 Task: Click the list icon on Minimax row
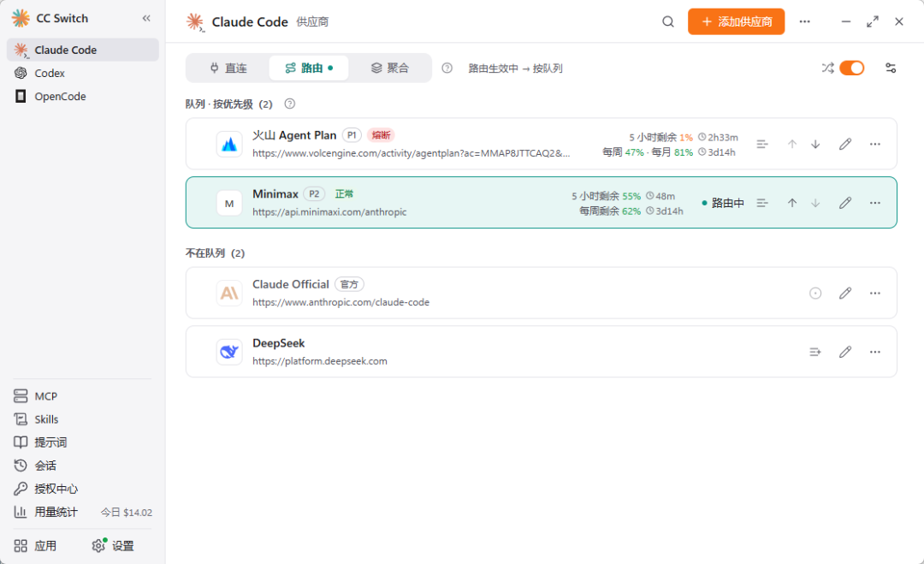[762, 203]
